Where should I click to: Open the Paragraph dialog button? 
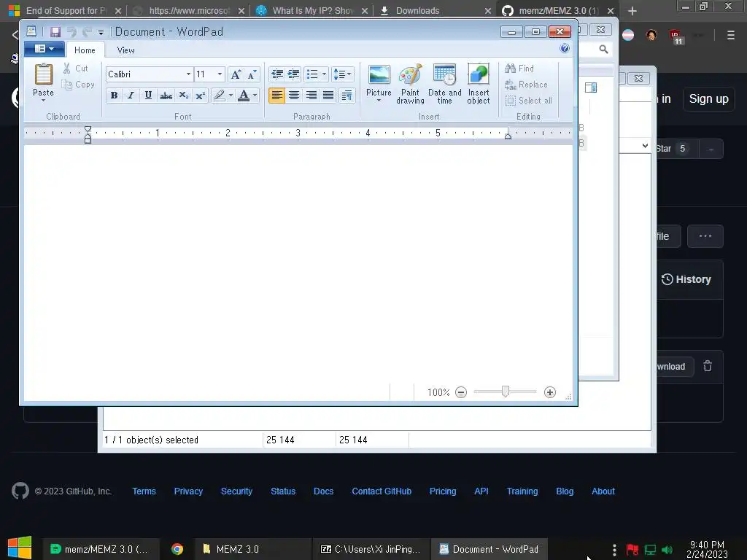(x=347, y=96)
